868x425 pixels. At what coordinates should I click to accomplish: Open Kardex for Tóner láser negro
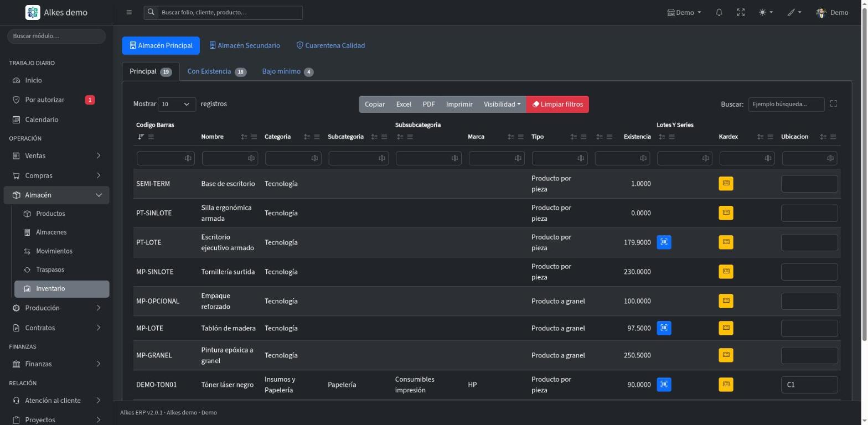click(726, 384)
